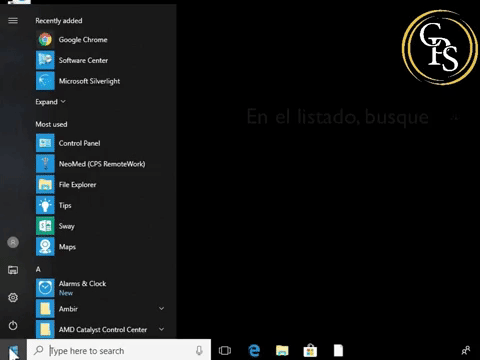The height and width of the screenshot is (360, 480).
Task: Click the Power button icon
Action: coord(13,325)
